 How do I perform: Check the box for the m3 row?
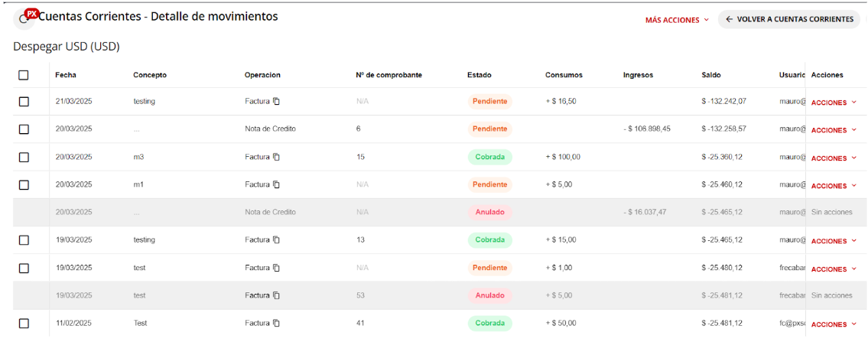coord(24,157)
